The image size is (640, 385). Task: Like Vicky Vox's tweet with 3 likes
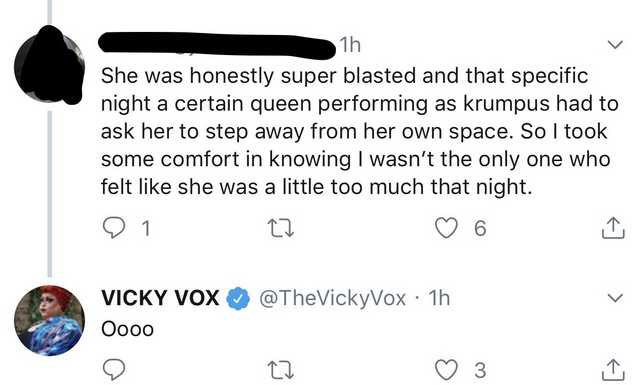(x=446, y=369)
